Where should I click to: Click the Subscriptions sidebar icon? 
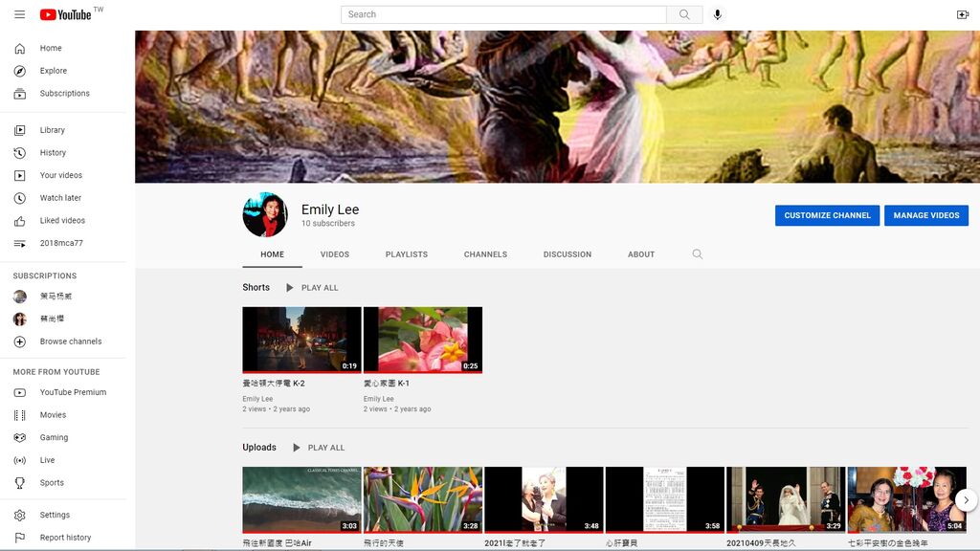[20, 94]
